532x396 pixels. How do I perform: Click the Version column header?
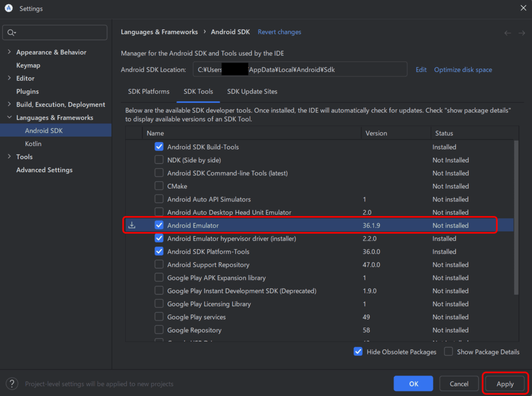click(x=396, y=133)
